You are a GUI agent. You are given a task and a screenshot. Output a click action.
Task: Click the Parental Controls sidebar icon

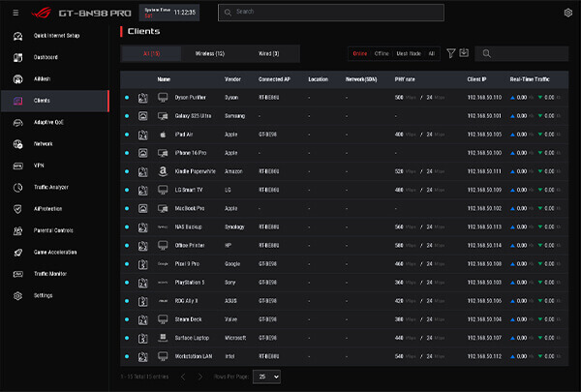click(17, 230)
